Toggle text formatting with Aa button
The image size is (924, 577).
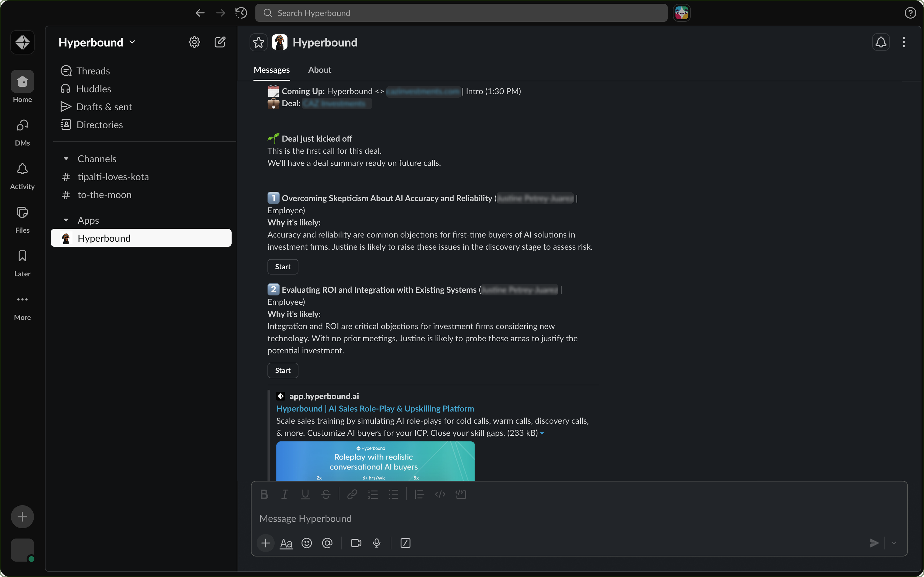(x=286, y=543)
